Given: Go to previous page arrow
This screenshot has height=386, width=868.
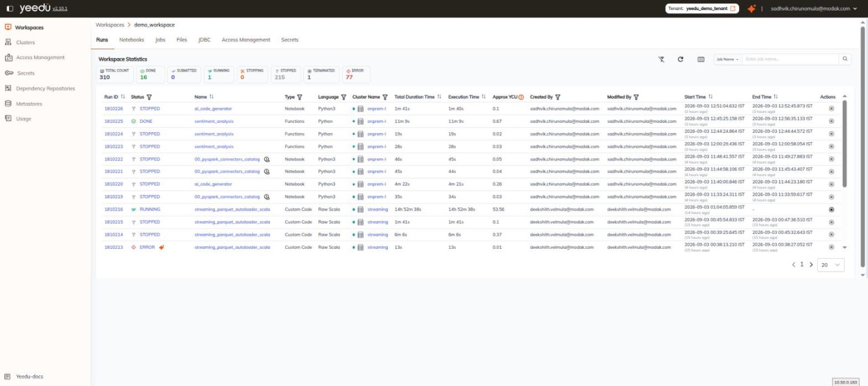Looking at the screenshot, I should click(x=794, y=265).
